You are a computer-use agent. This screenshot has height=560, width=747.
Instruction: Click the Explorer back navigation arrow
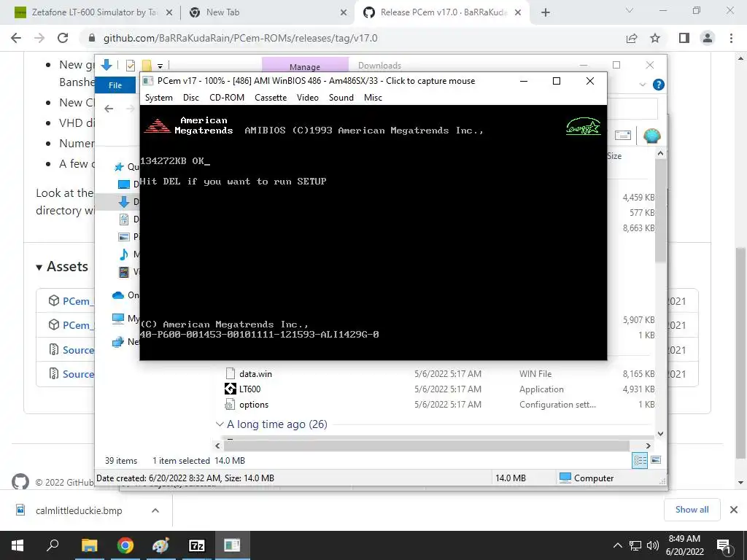pos(109,109)
